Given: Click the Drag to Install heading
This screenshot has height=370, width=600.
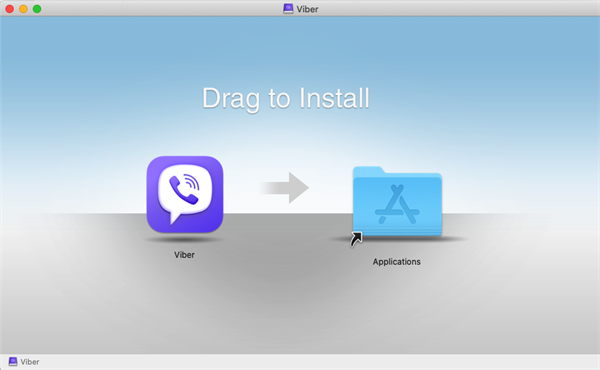Looking at the screenshot, I should (285, 99).
